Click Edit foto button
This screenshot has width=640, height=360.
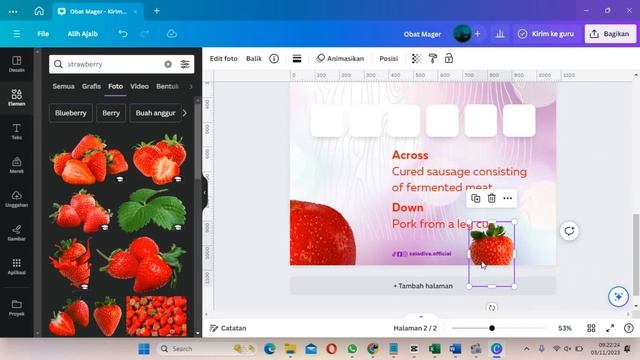[223, 59]
